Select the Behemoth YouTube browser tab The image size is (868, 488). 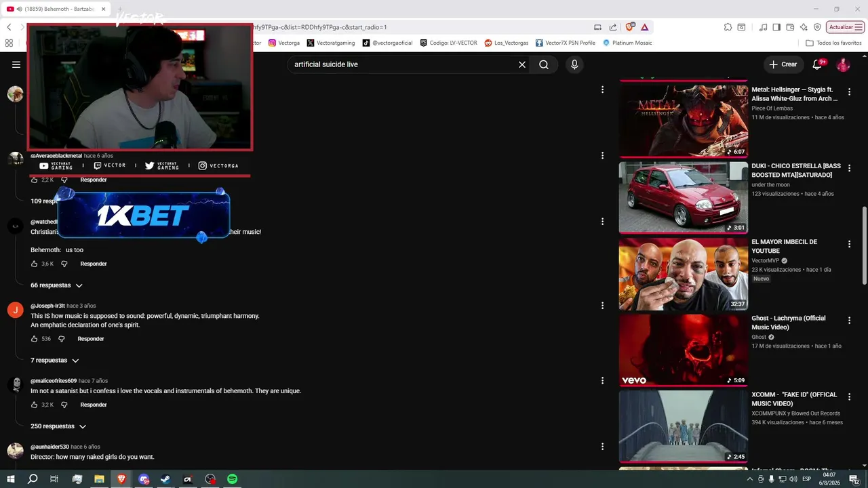[56, 9]
